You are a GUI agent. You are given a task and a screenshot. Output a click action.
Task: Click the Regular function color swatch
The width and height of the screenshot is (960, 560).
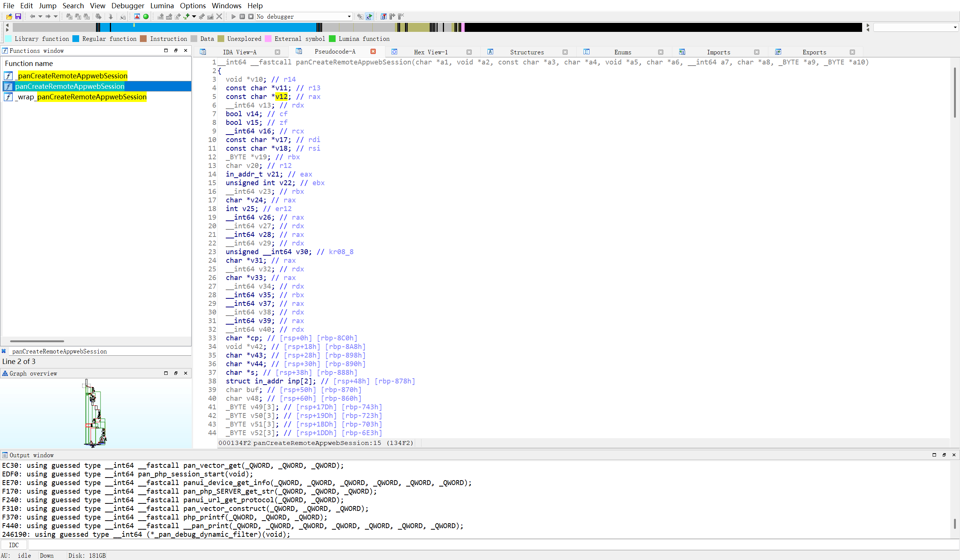[x=75, y=39]
